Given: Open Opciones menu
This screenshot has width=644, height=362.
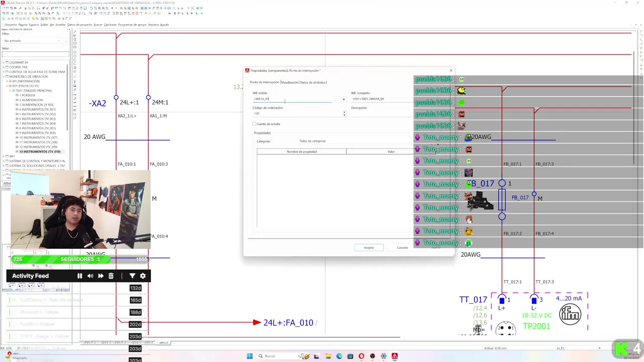Looking at the screenshot, I should click(110, 25).
